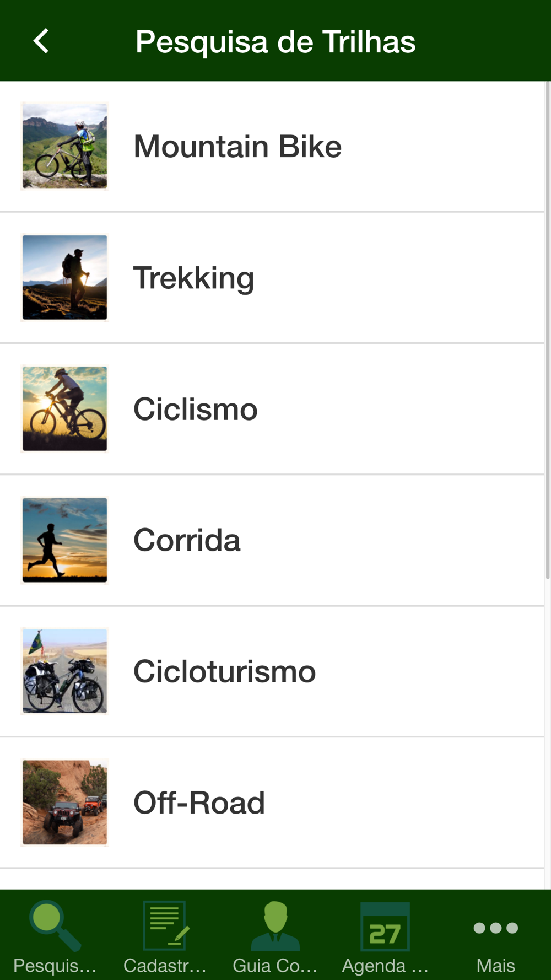Tap the Off-Road jeep thumbnail
Viewport: 551px width, 980px height.
(65, 803)
